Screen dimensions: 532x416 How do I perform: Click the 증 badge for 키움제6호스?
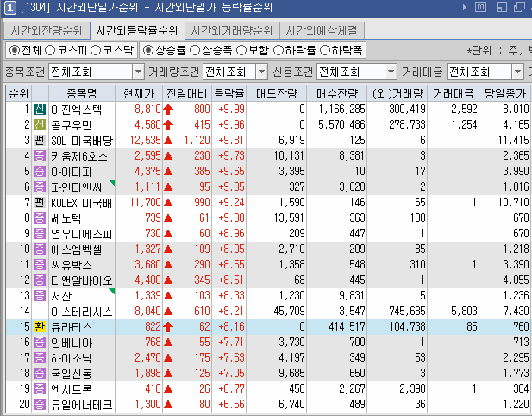(x=40, y=156)
